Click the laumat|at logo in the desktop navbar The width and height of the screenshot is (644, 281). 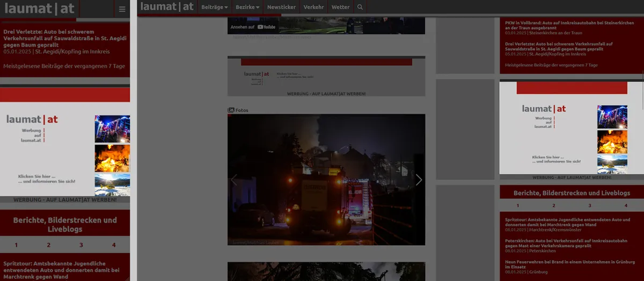tap(166, 7)
